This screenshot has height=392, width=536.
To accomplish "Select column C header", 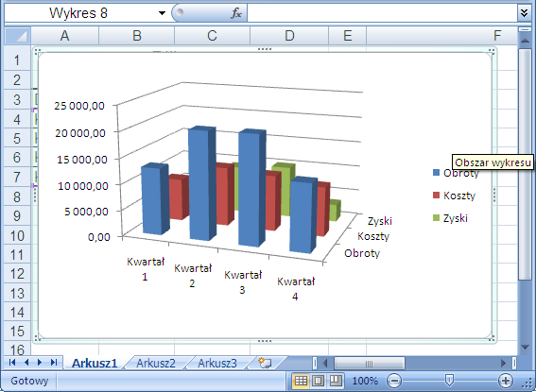I will pos(212,36).
